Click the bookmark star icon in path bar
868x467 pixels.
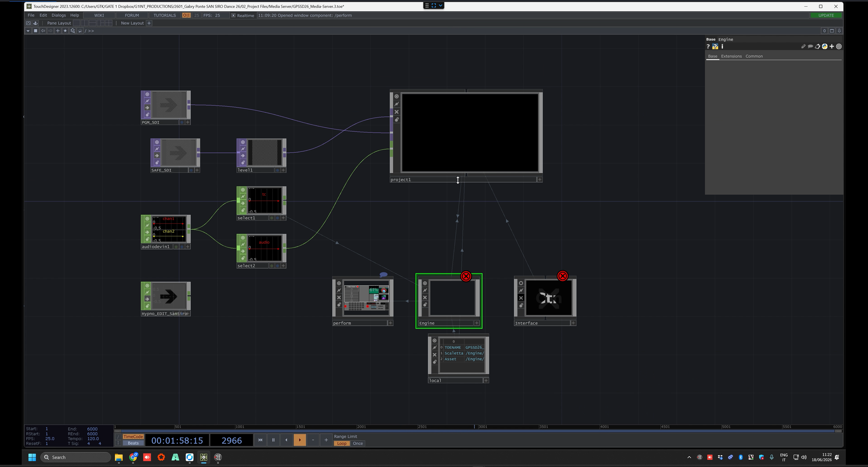click(65, 31)
